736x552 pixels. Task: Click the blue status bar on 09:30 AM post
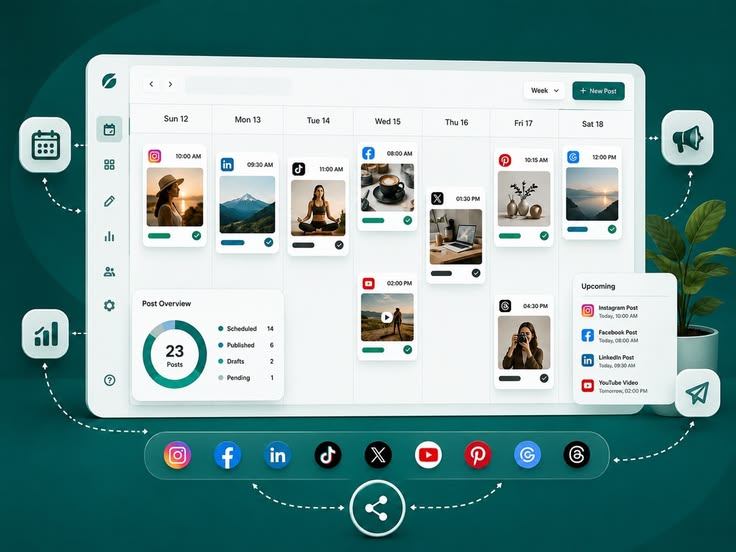[x=232, y=243]
